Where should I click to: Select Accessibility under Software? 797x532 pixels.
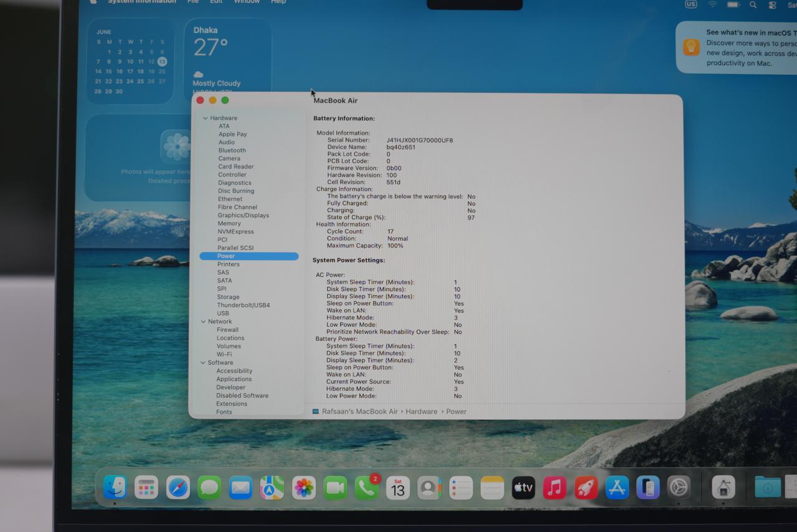(x=234, y=371)
